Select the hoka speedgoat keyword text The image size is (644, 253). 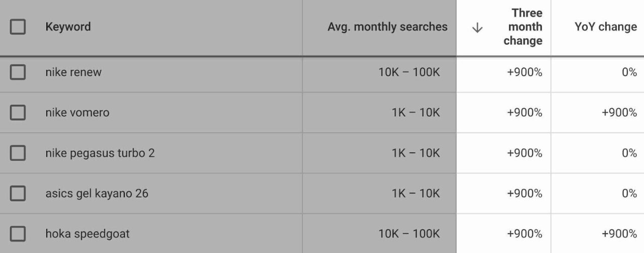pos(87,233)
